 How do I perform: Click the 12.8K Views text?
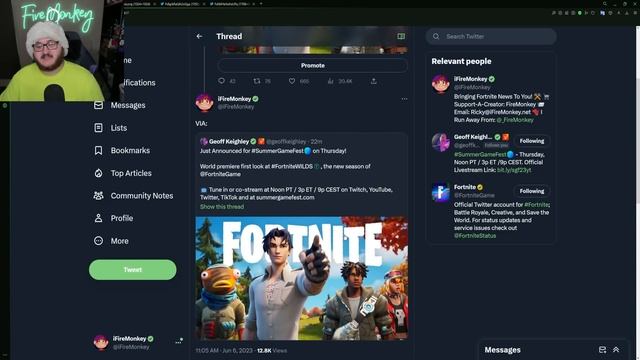tap(272, 350)
